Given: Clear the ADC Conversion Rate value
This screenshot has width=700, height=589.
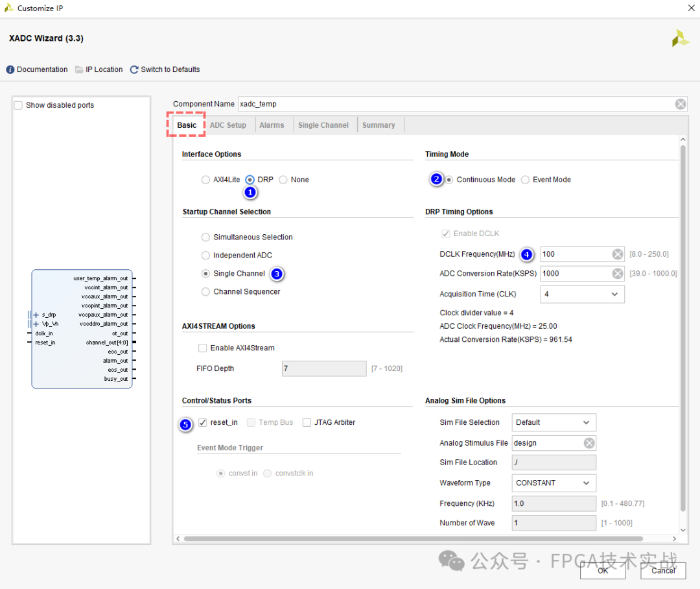Looking at the screenshot, I should click(618, 274).
